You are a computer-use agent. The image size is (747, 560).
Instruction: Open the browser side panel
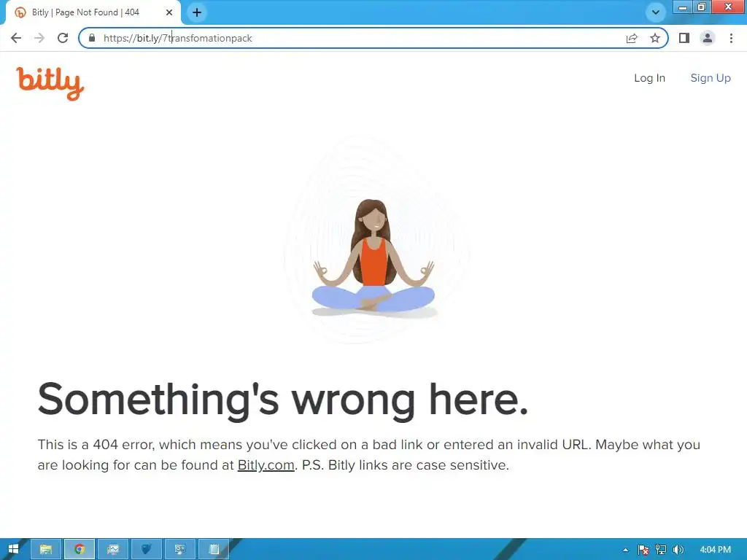coord(684,38)
